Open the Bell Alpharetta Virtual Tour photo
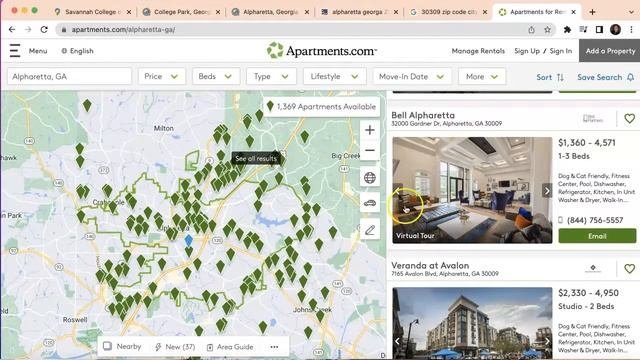Image resolution: width=640 pixels, height=360 pixels. [x=472, y=190]
